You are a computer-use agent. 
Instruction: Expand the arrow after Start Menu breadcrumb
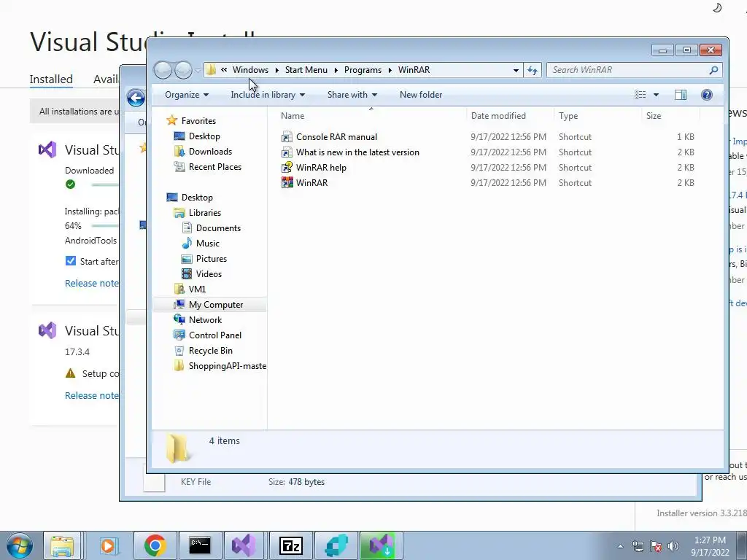pos(336,70)
